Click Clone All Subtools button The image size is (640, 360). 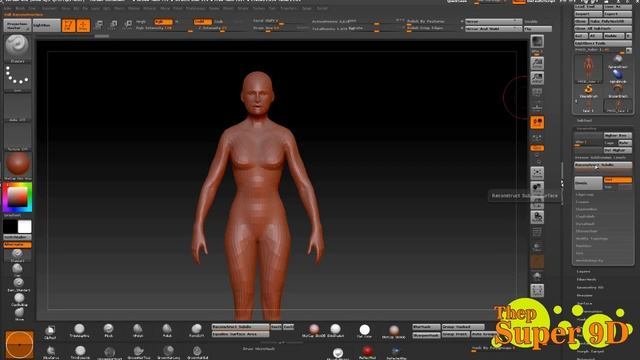(603, 29)
